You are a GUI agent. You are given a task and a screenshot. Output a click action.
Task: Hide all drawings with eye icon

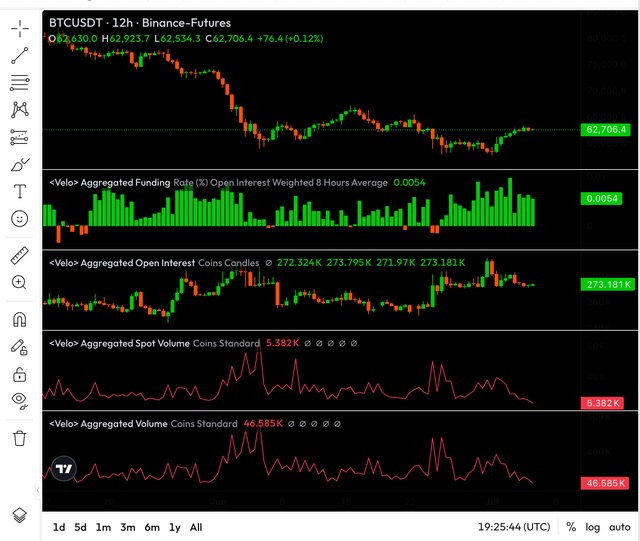tap(20, 400)
